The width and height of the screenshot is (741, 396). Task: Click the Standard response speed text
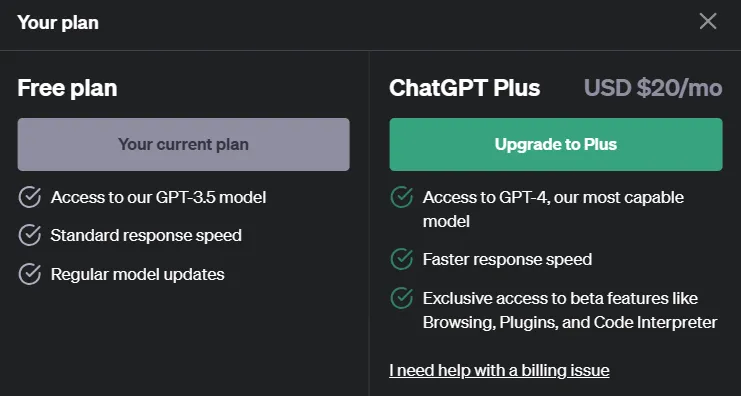pos(146,235)
